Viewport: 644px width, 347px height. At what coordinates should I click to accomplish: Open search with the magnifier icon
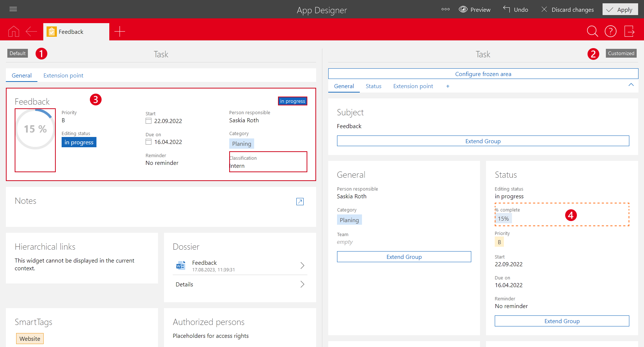592,32
